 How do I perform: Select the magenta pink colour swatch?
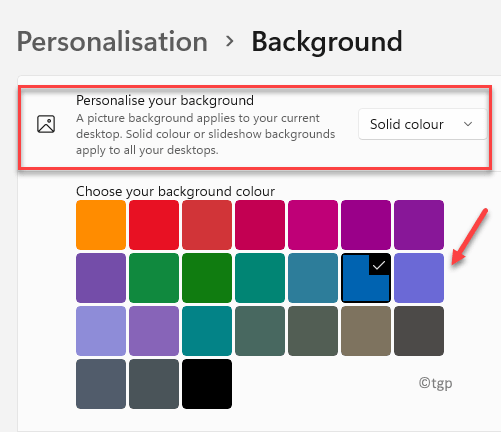coord(313,225)
